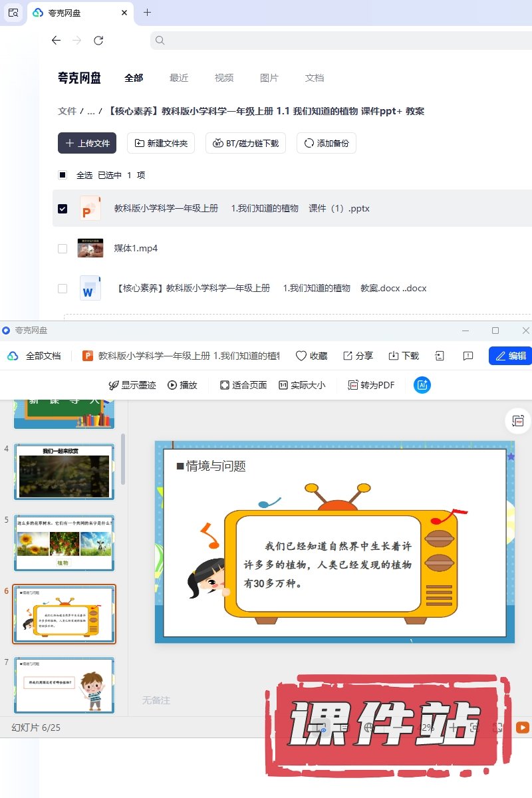Click the 上传文件 upload button

pyautogui.click(x=87, y=143)
